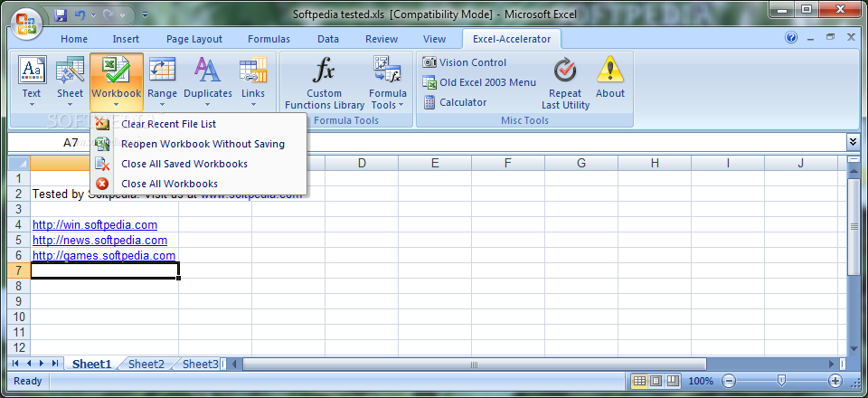
Task: Open Customize Quick Access Toolbar arrow
Action: coord(145,15)
